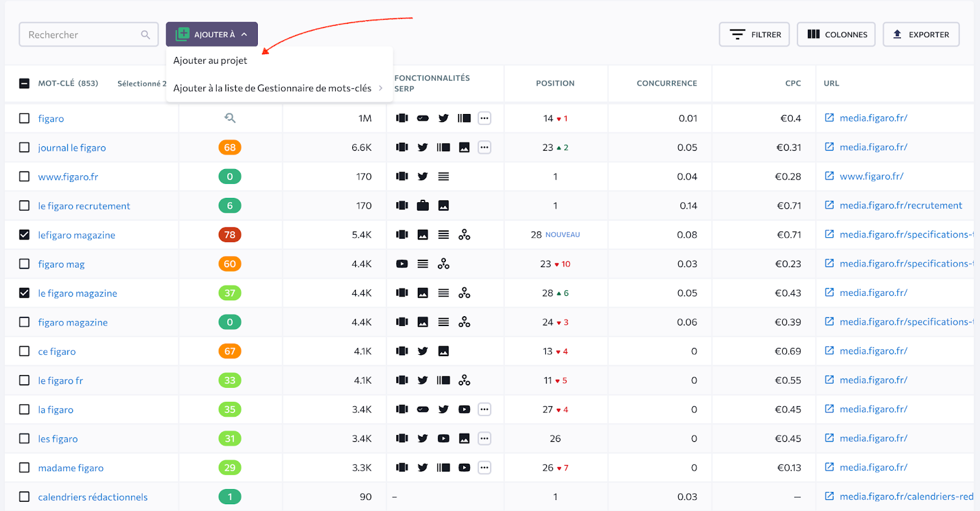Click the external link icon in calendriers rédactionnels row
The width and height of the screenshot is (980, 511).
[x=829, y=496]
